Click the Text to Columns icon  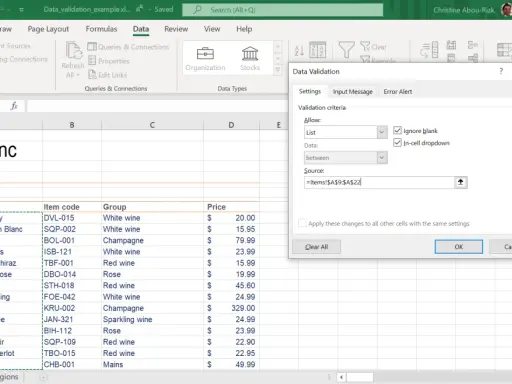[x=429, y=50]
